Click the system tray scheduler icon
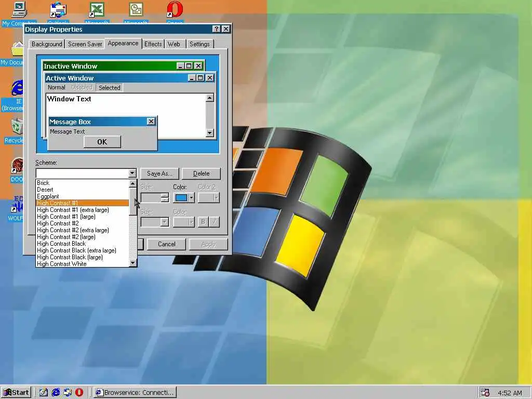The height and width of the screenshot is (399, 532). [x=485, y=393]
